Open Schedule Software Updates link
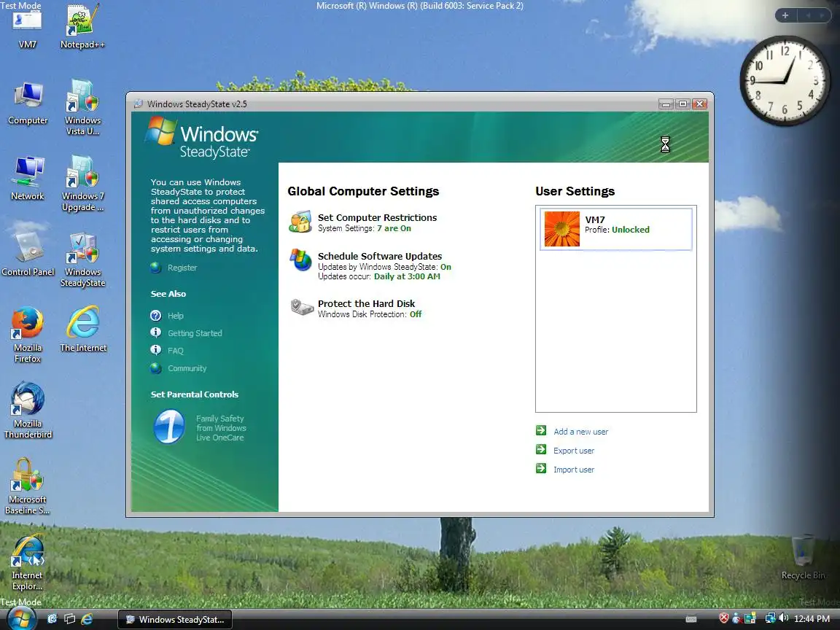Image resolution: width=840 pixels, height=630 pixels. 380,256
